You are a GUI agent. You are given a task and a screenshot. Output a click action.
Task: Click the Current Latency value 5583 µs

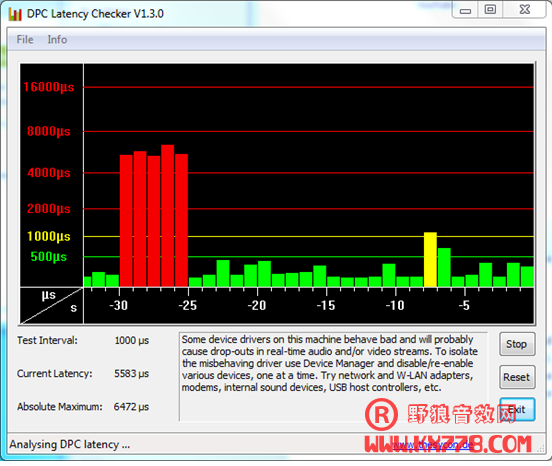pyautogui.click(x=131, y=373)
